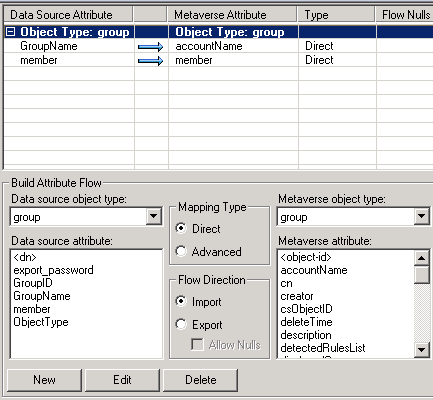Collapse the Object Type: group row
The height and width of the screenshot is (400, 433).
tap(11, 32)
